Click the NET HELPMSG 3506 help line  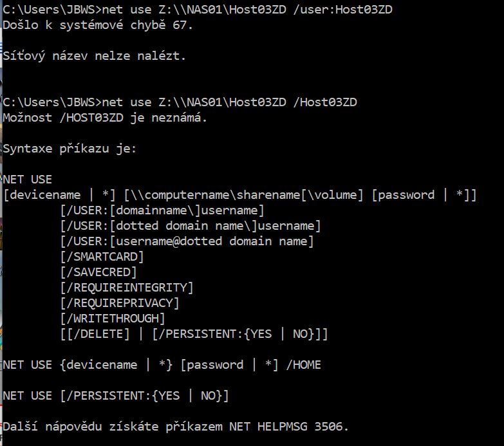point(176,427)
